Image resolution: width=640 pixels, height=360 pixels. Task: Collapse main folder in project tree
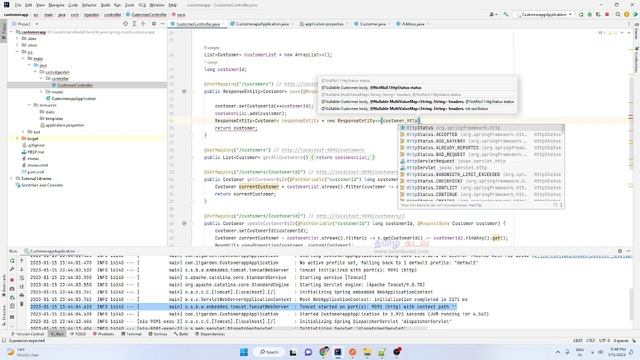click(x=24, y=58)
